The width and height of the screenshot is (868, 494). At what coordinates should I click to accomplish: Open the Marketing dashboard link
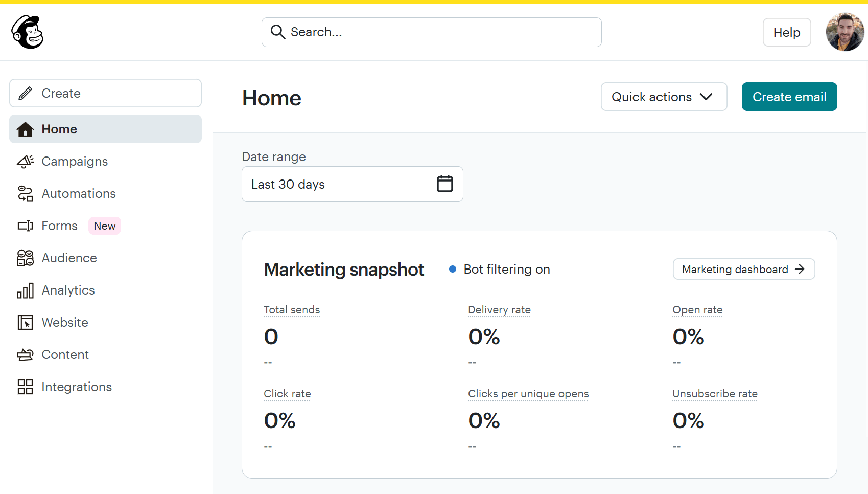click(x=743, y=269)
